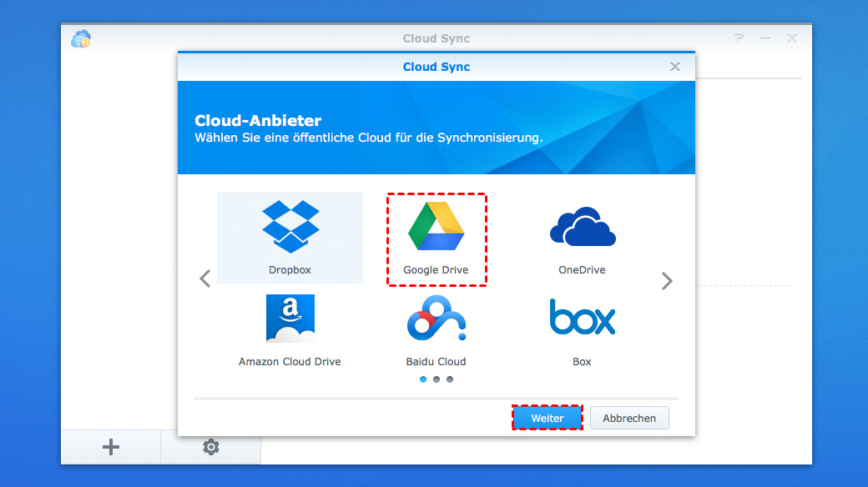Select the Box cloud provider
Viewport: 868px width, 487px height.
coord(583,330)
